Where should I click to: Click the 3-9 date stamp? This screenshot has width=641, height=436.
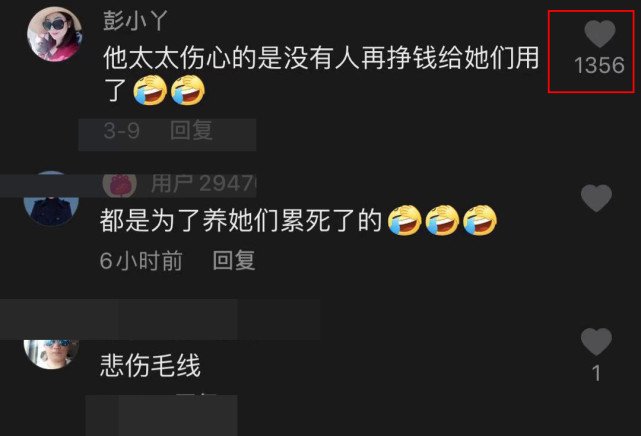(121, 131)
